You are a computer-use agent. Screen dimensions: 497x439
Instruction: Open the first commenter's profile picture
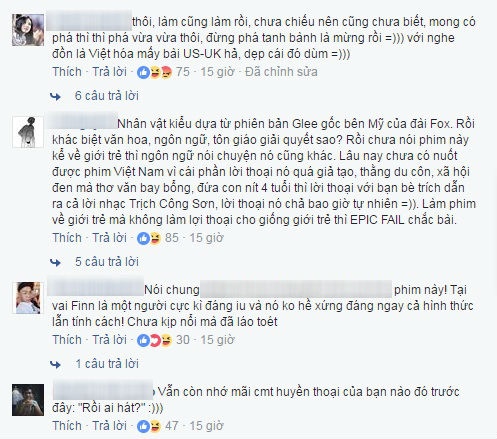point(28,30)
